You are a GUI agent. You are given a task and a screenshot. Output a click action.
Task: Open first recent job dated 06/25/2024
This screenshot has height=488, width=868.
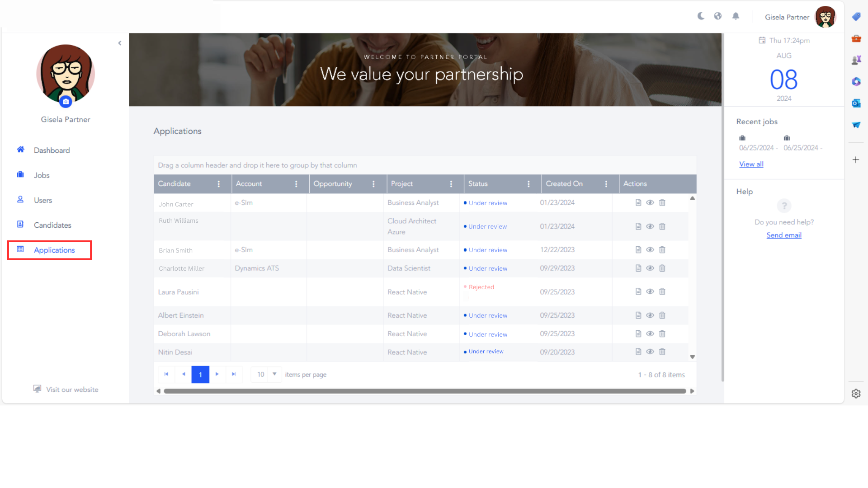(x=758, y=143)
